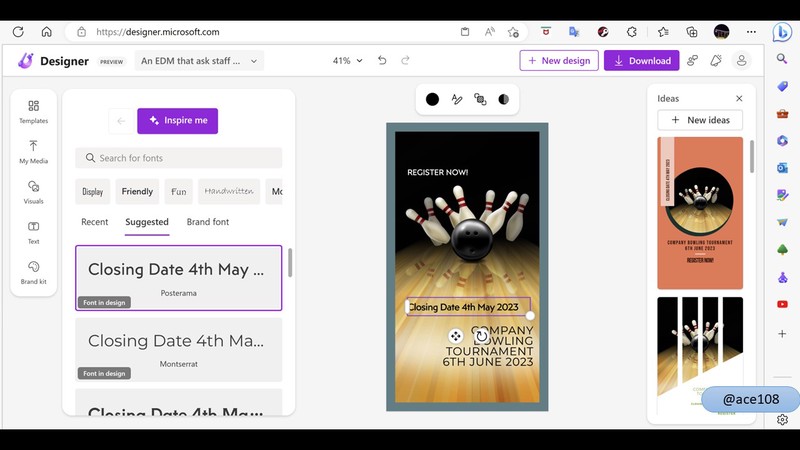Close the Ideas panel

[739, 98]
